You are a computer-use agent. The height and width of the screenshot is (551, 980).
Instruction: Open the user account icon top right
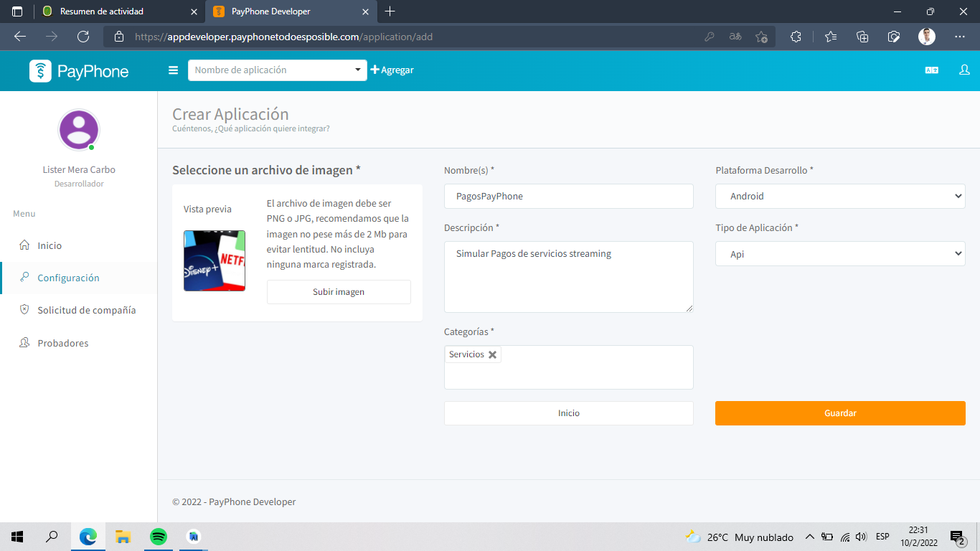click(x=964, y=70)
